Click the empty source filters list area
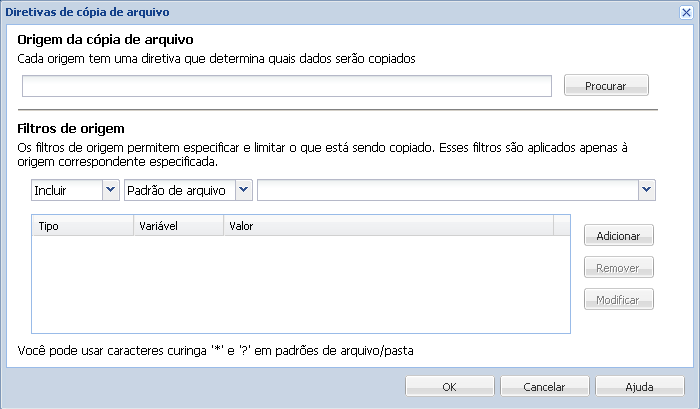The width and height of the screenshot is (700, 409). 300,284
